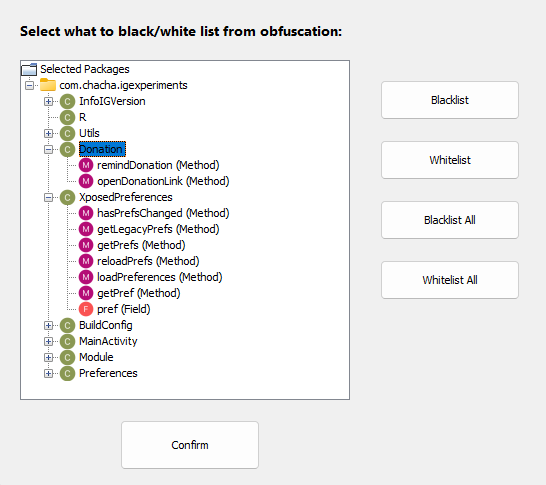Image resolution: width=546 pixels, height=485 pixels.
Task: Click the class icon next to InfoIGVersion
Action: pyautogui.click(x=67, y=101)
